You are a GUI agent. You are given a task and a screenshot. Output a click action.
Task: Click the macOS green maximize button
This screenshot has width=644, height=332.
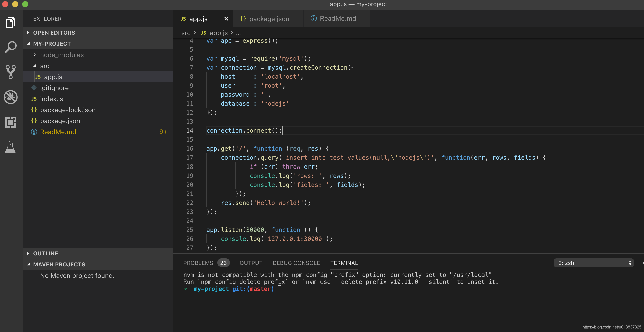(x=25, y=4)
